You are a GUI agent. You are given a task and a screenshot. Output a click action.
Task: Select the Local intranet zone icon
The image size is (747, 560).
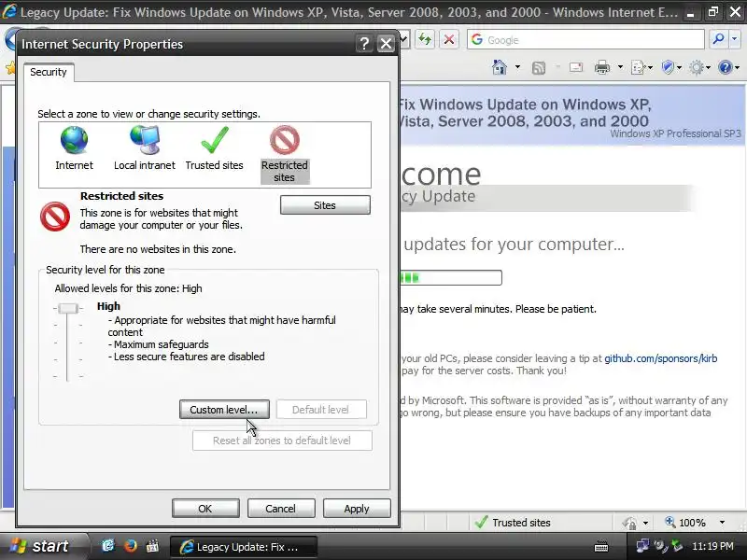tap(145, 140)
